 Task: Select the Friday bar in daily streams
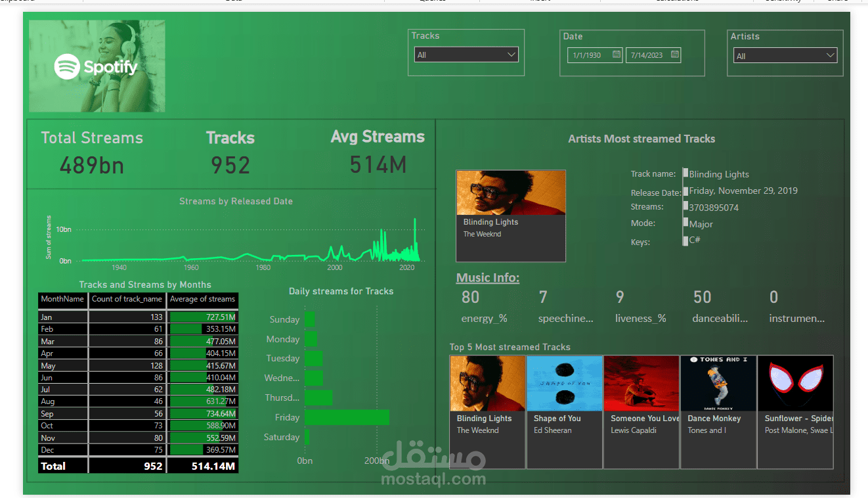[x=347, y=417]
